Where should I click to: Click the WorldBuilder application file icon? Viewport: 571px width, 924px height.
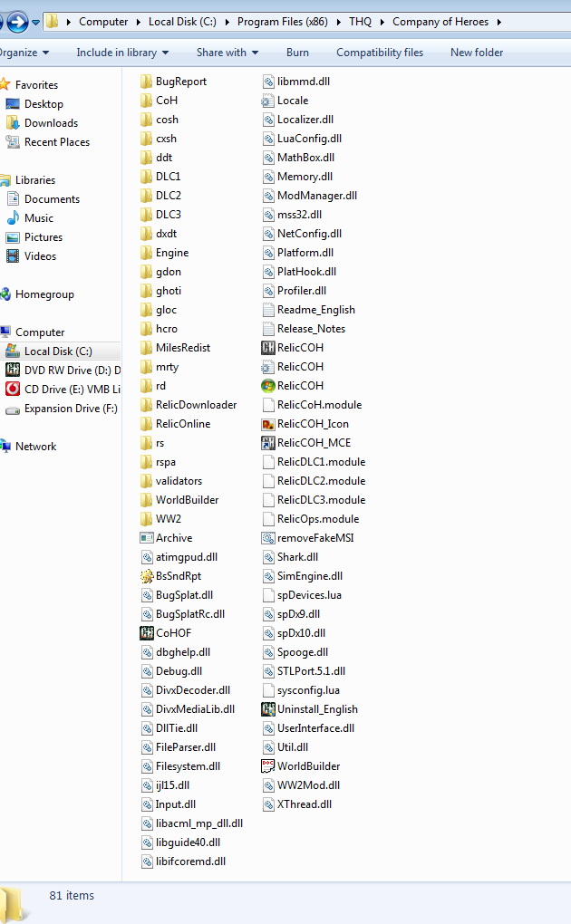tap(267, 766)
